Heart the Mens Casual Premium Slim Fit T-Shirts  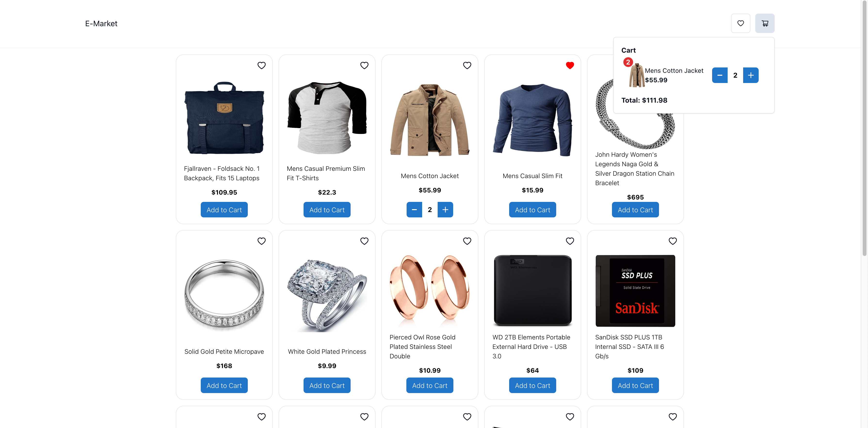(x=364, y=66)
